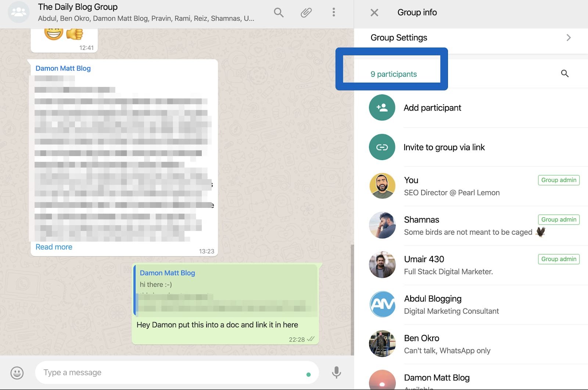Screen dimensions: 588x390
Task: Open the emoji picker smiley icon
Action: click(x=17, y=373)
